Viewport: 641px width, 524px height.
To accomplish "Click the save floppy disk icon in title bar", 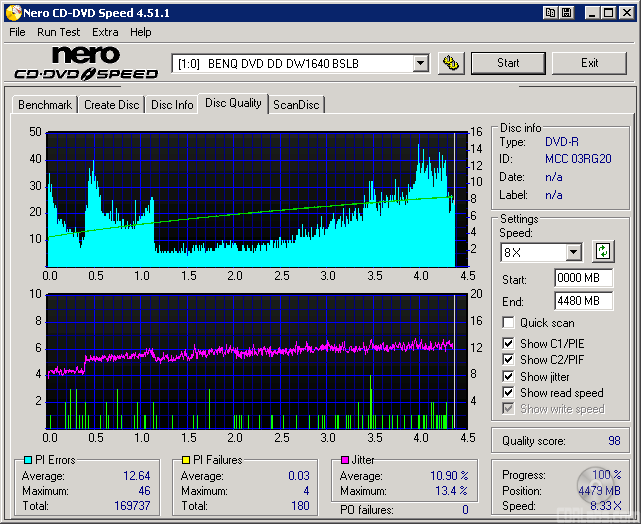I will [x=566, y=13].
